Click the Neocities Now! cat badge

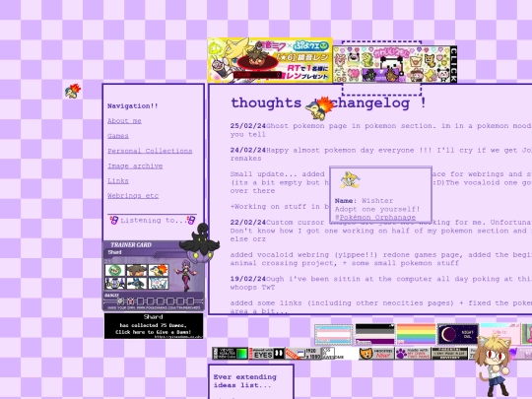click(376, 354)
